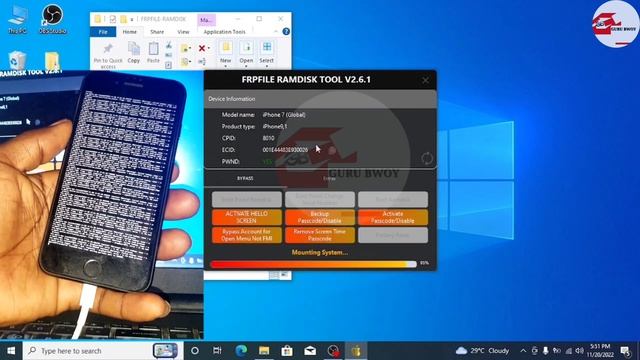Click the Rename icon in ribbon
640x360 pixels.
(x=202, y=62)
